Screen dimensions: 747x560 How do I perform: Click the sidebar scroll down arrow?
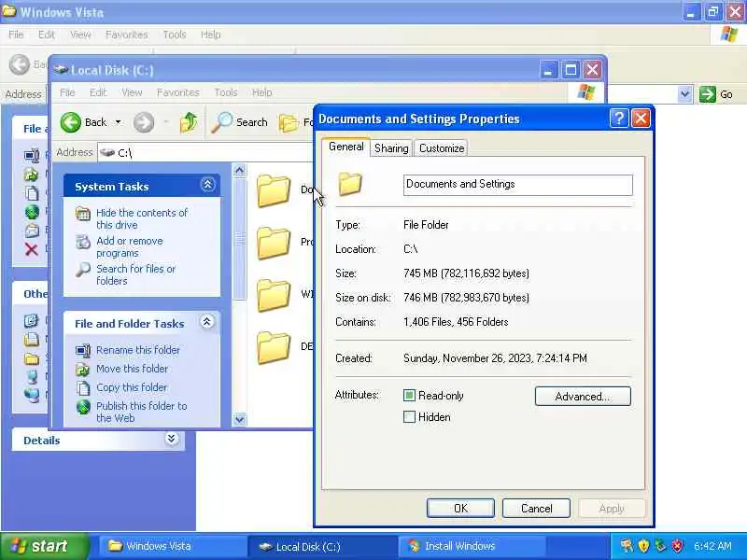pyautogui.click(x=240, y=419)
